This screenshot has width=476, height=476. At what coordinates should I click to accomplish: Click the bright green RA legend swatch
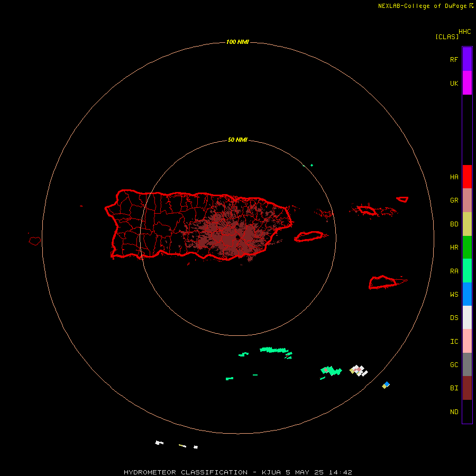(x=467, y=271)
